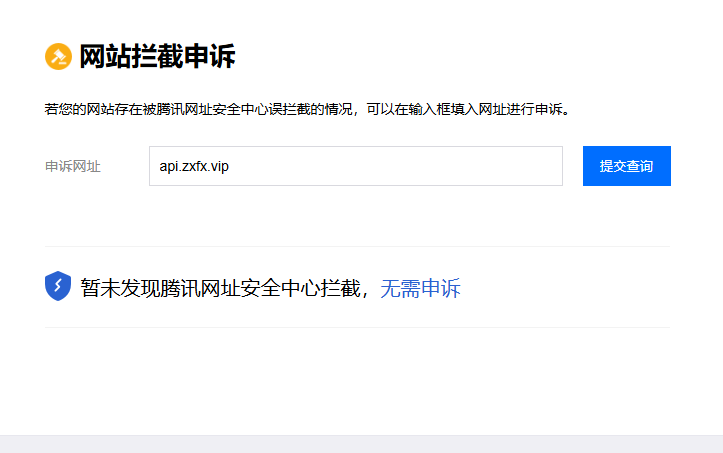Click the orange gavel appeal icon

click(x=58, y=56)
